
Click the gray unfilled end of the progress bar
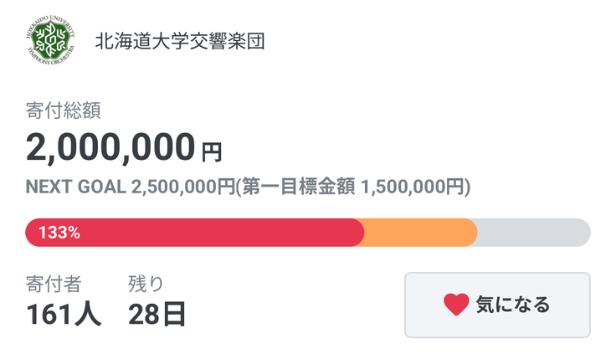pos(536,233)
